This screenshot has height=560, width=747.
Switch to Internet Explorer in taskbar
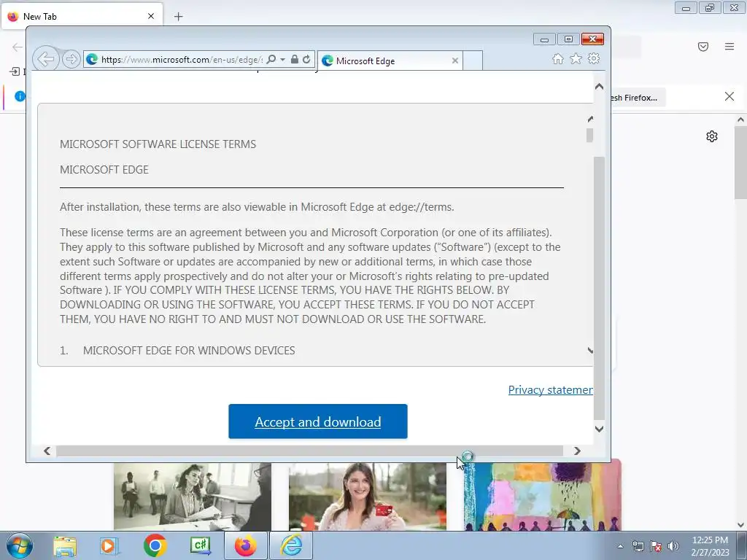click(291, 546)
